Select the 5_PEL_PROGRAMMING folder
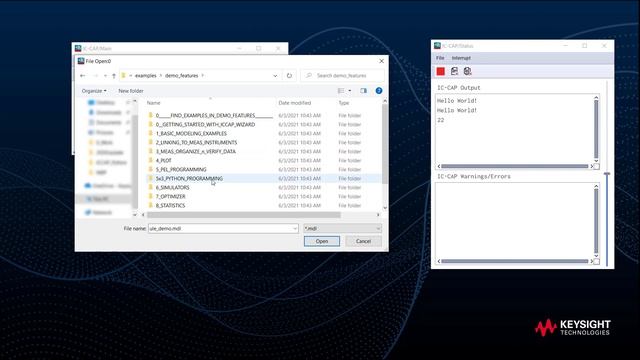Viewport: 640px width, 360px height. (181, 169)
